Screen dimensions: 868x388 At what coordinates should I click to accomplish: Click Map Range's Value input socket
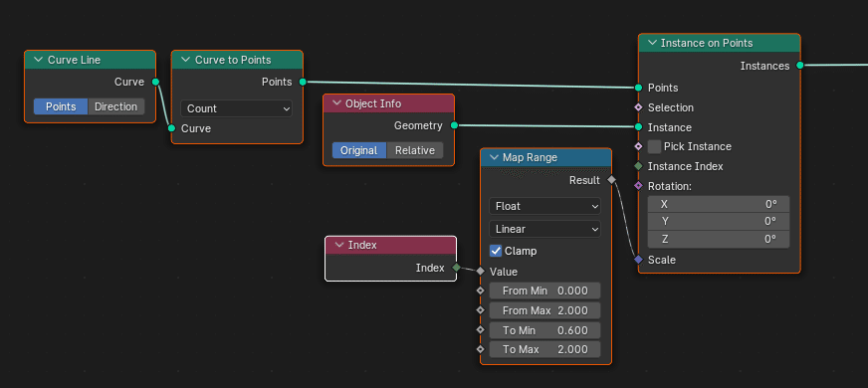click(x=480, y=272)
